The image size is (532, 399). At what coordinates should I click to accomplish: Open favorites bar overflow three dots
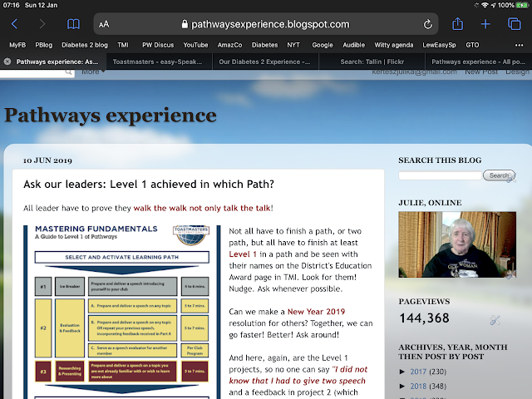(519, 45)
